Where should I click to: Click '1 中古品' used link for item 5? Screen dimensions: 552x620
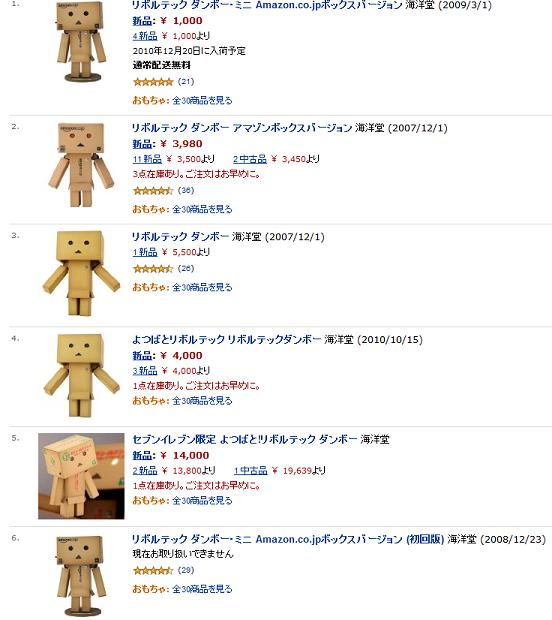coord(250,471)
